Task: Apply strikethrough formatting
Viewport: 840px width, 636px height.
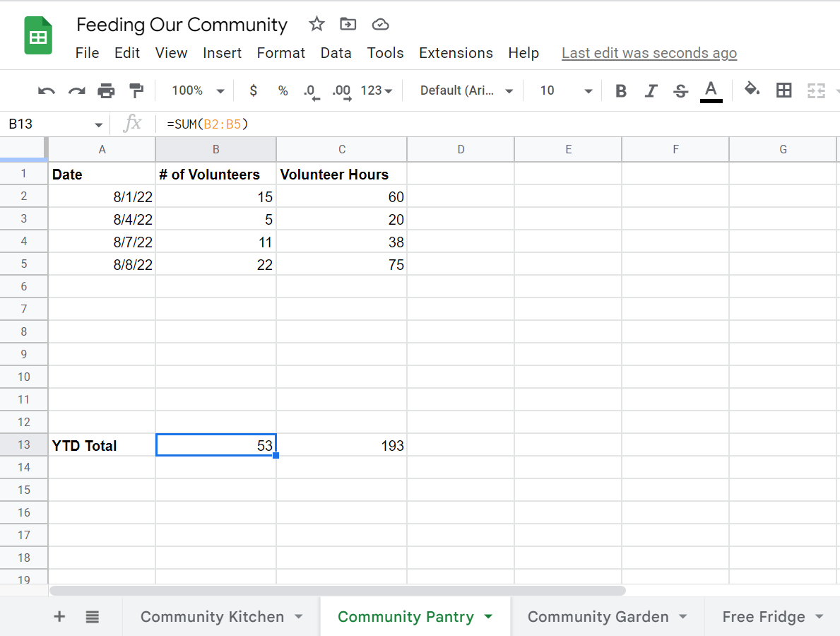Action: (680, 90)
